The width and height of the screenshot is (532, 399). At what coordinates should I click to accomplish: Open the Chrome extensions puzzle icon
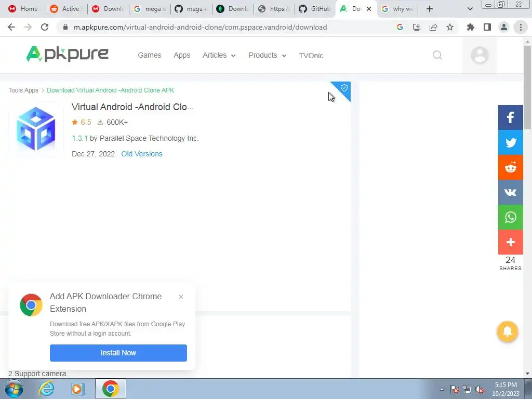pos(470,27)
